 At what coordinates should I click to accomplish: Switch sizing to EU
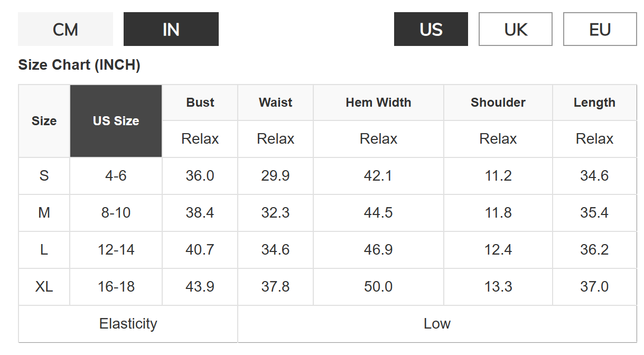click(600, 30)
